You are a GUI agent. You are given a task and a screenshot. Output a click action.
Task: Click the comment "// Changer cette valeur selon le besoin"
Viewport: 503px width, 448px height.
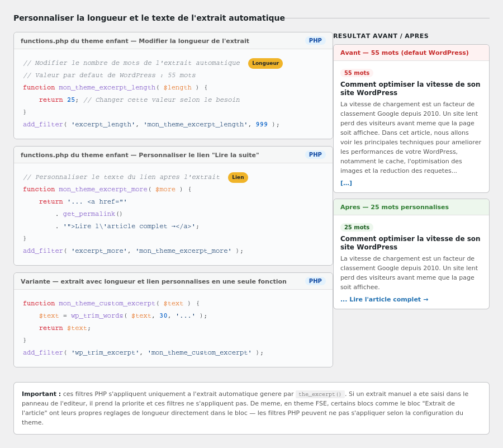coord(162,100)
